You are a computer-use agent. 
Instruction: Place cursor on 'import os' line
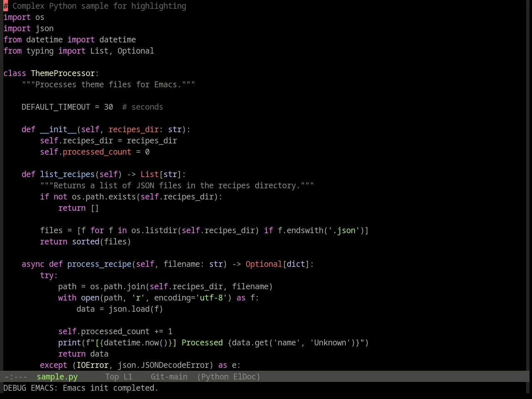click(24, 17)
